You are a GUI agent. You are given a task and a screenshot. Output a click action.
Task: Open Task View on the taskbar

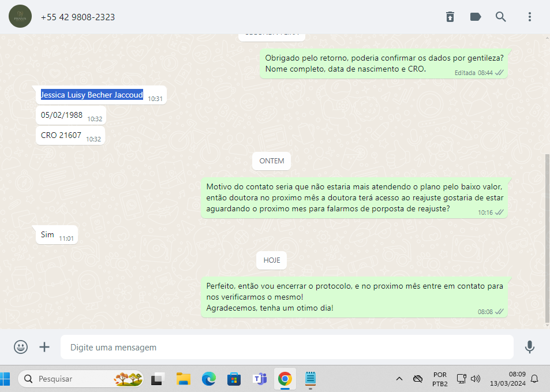pyautogui.click(x=158, y=379)
